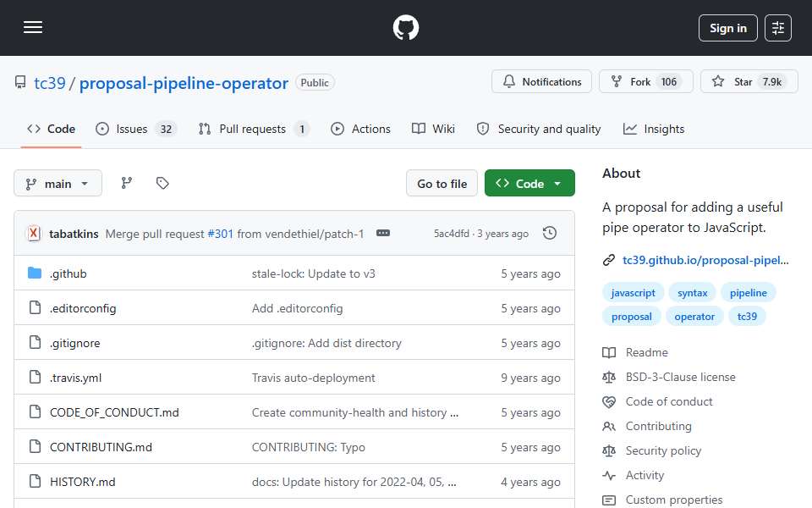Viewport: 812px width, 508px height.
Task: Open the .github folder name
Action: tap(68, 273)
